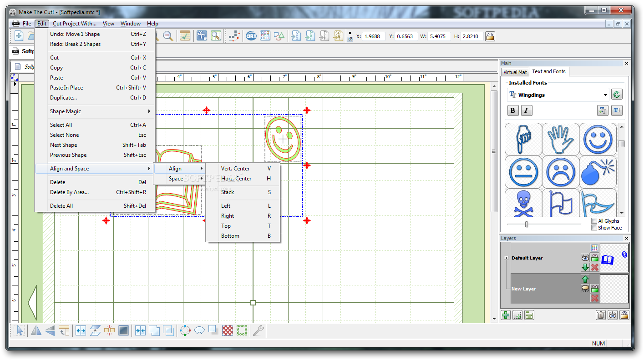Click the green rhinestone dots icon
This screenshot has height=360, width=644.
[242, 330]
